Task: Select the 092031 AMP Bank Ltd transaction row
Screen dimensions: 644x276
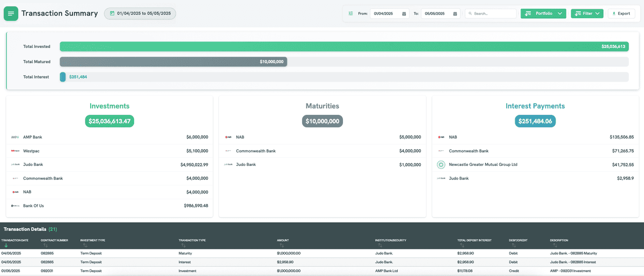Action: 322,271
